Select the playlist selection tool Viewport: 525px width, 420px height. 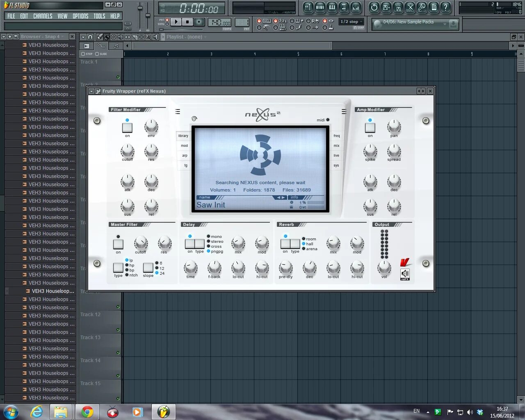(142, 37)
